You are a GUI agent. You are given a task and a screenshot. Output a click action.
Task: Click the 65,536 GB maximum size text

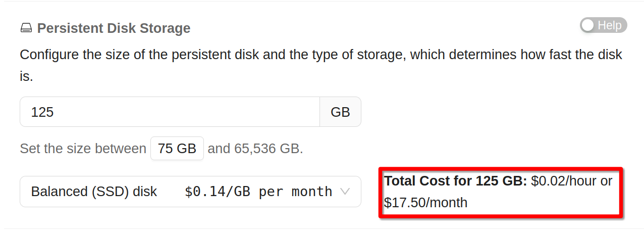pyautogui.click(x=269, y=149)
